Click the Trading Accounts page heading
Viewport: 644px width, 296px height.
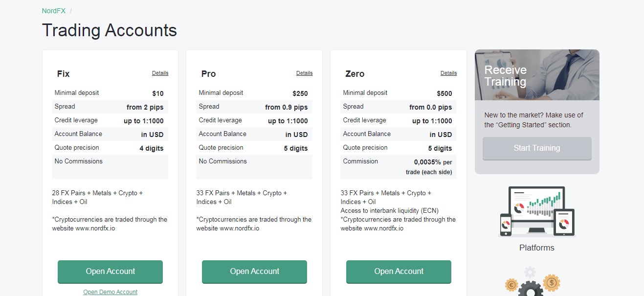110,30
